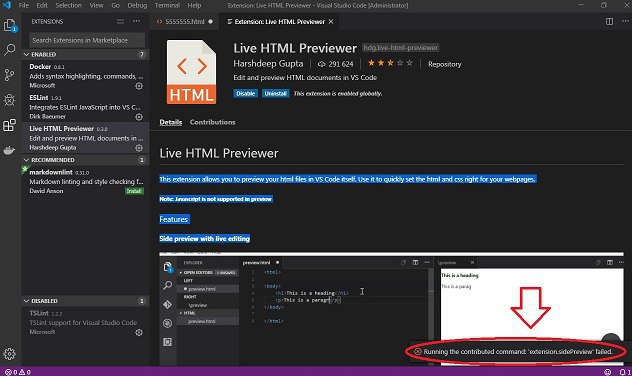Click the Live HTML Previewer logo
Viewport: 632px width, 376px height.
pos(191,72)
